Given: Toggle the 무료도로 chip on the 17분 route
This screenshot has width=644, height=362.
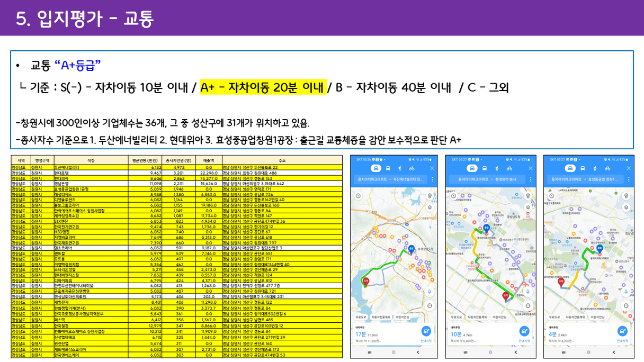Looking at the screenshot, I should tap(361, 317).
